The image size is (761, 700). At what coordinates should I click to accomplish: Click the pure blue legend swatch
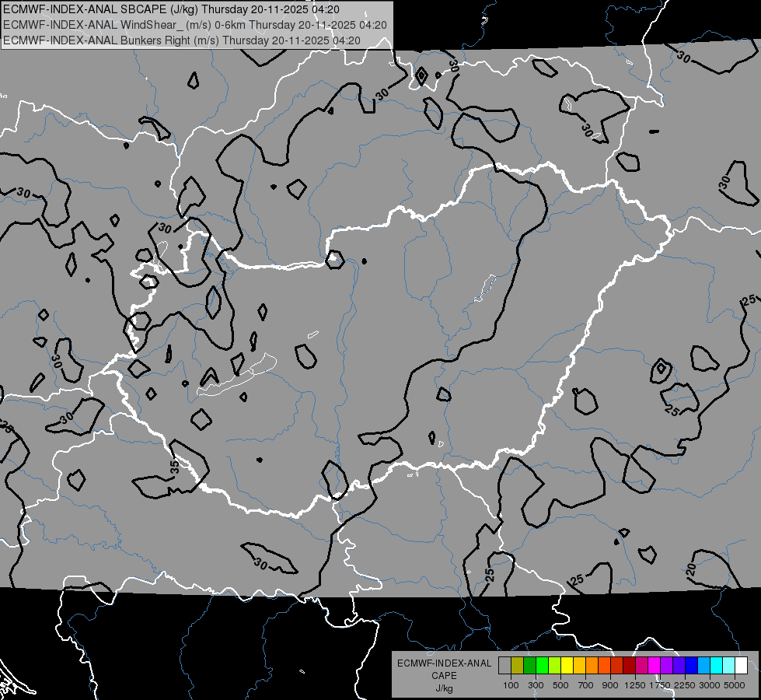(x=692, y=665)
